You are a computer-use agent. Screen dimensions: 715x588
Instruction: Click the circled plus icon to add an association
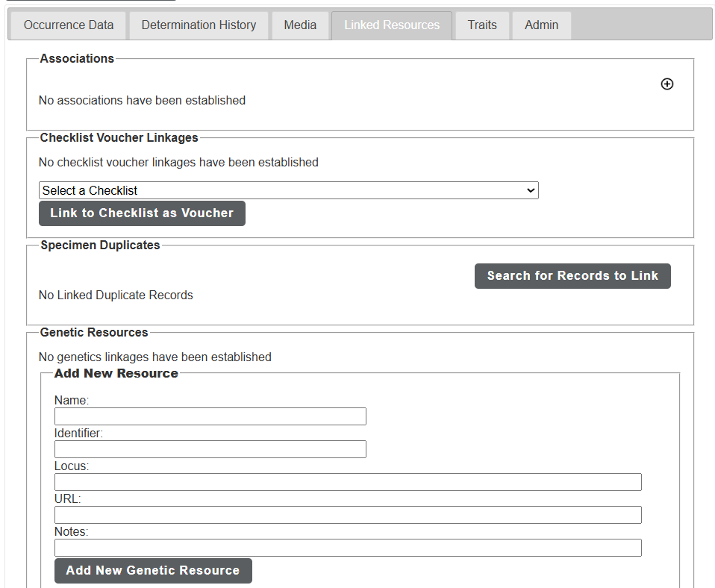tap(666, 84)
